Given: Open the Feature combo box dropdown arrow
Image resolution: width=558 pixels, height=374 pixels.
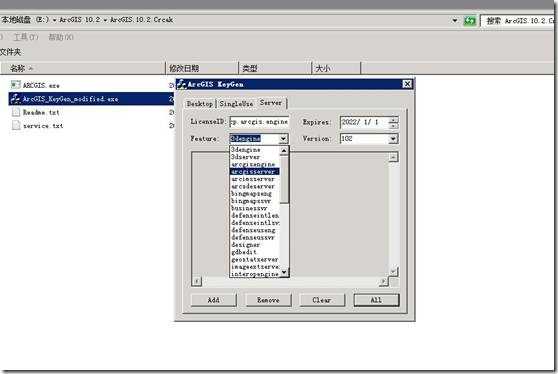Looking at the screenshot, I should point(283,138).
